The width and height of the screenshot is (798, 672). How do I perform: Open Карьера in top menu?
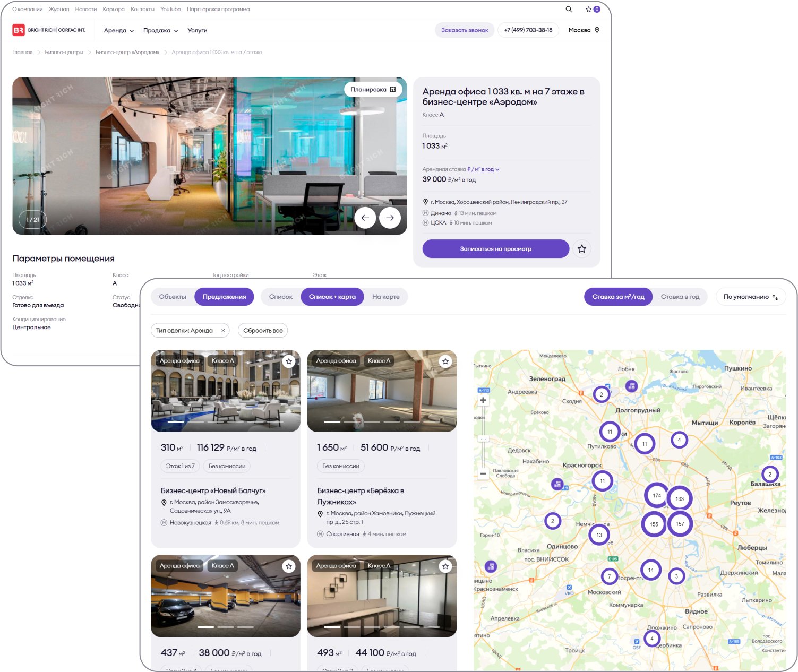[114, 9]
